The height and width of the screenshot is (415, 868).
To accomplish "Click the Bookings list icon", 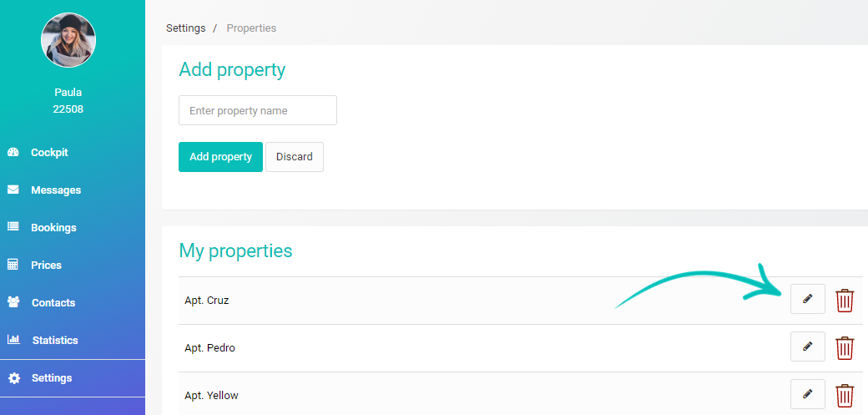I will pos(13,227).
